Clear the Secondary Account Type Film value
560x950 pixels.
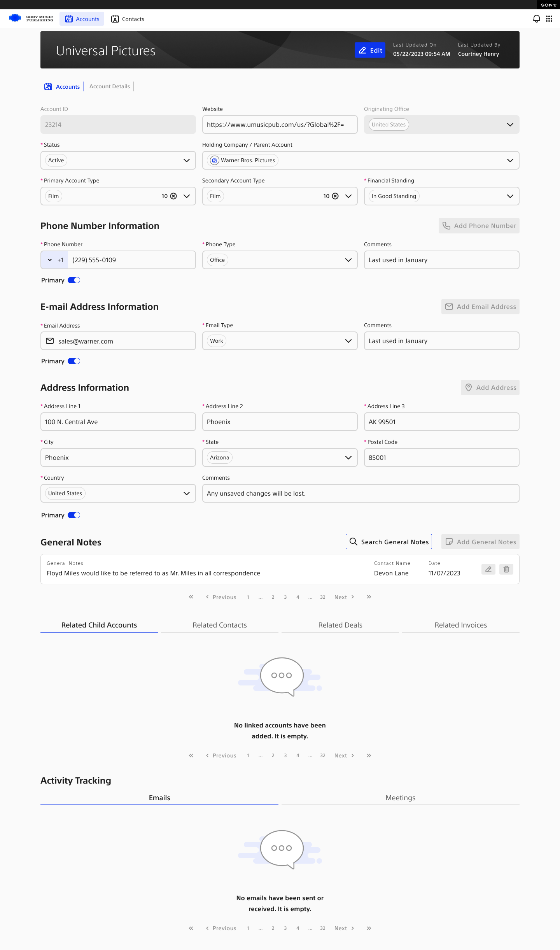pos(335,196)
